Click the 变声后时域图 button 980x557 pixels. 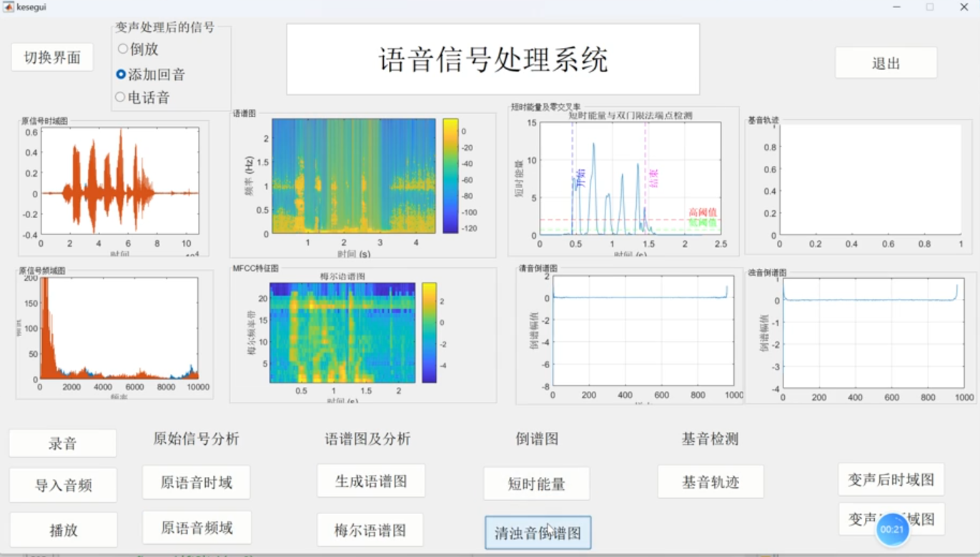pos(891,480)
